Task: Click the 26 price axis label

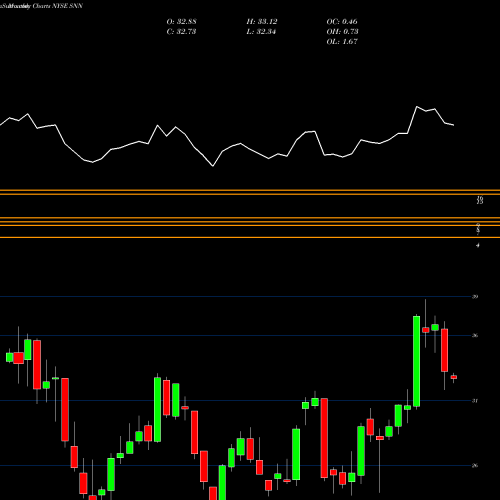Action: (x=475, y=466)
